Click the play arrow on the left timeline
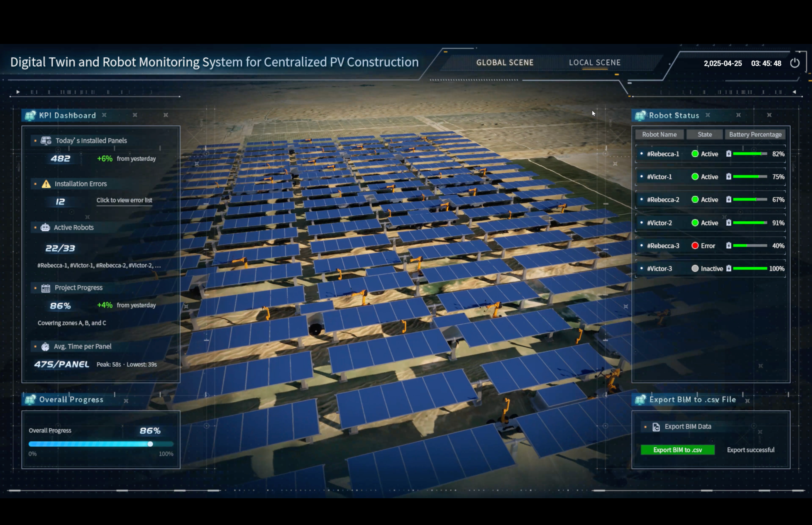The image size is (812, 525). tap(18, 92)
